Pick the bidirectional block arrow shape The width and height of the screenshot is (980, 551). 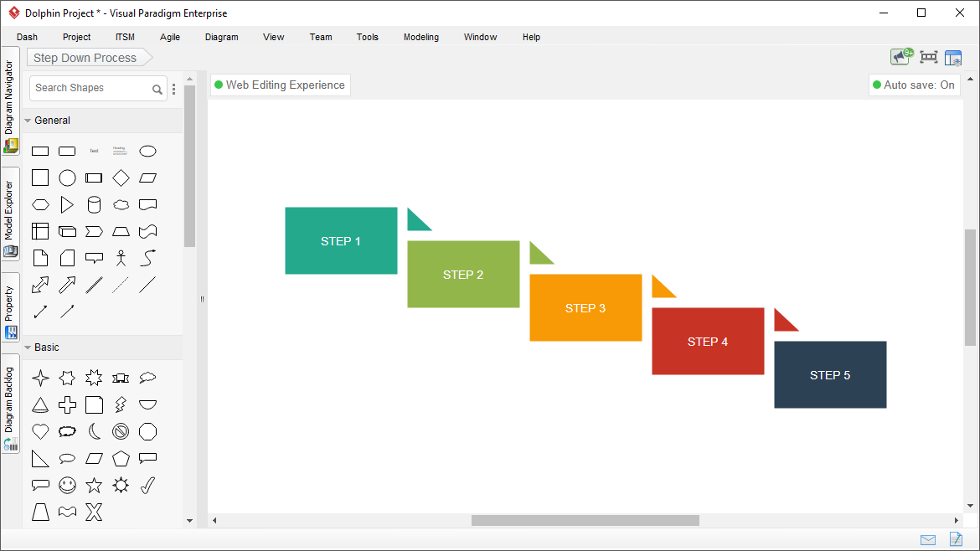pos(40,285)
